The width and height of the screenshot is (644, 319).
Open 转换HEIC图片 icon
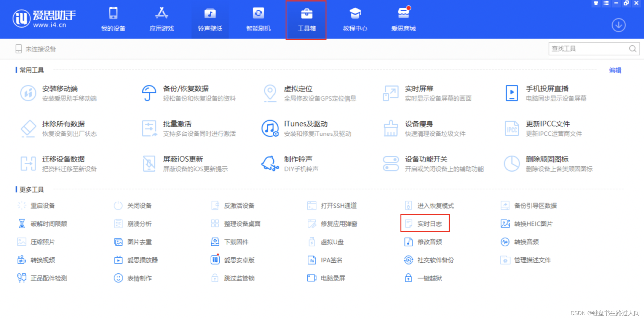point(505,224)
